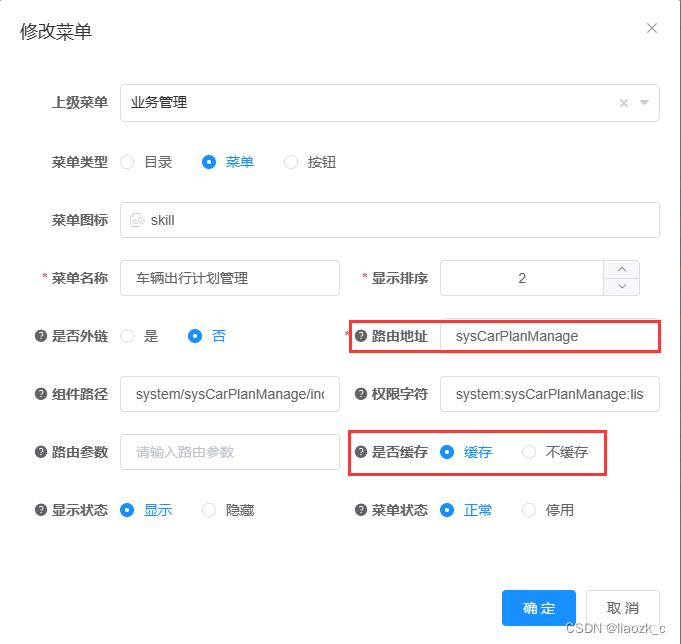Screen dimensions: 681x644
Task: Click the 修改菜单 dialog title
Action: (x=56, y=32)
